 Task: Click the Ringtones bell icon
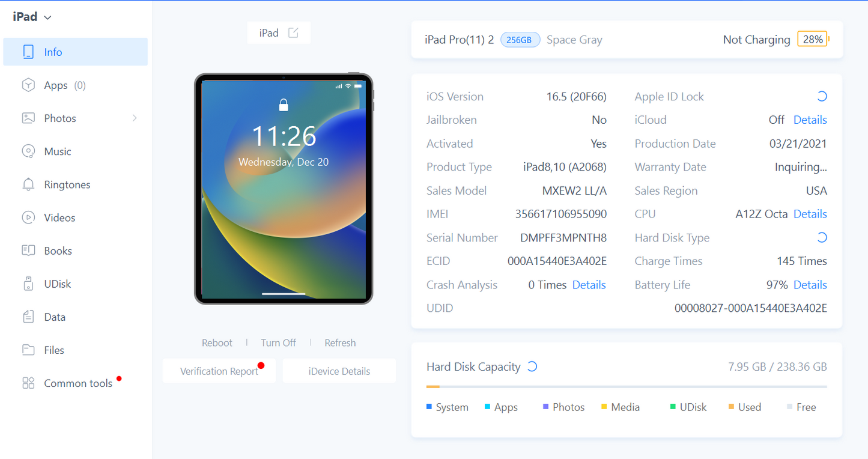[x=28, y=184]
